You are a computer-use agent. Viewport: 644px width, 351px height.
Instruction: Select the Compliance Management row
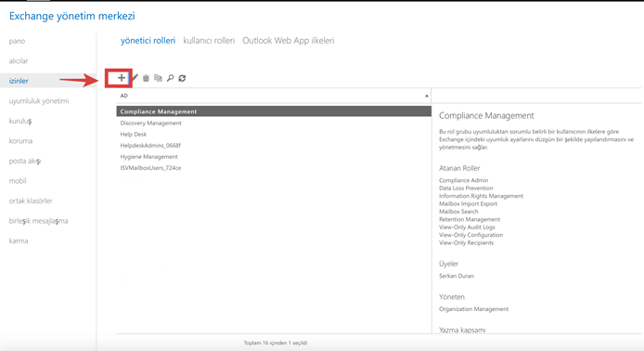274,111
